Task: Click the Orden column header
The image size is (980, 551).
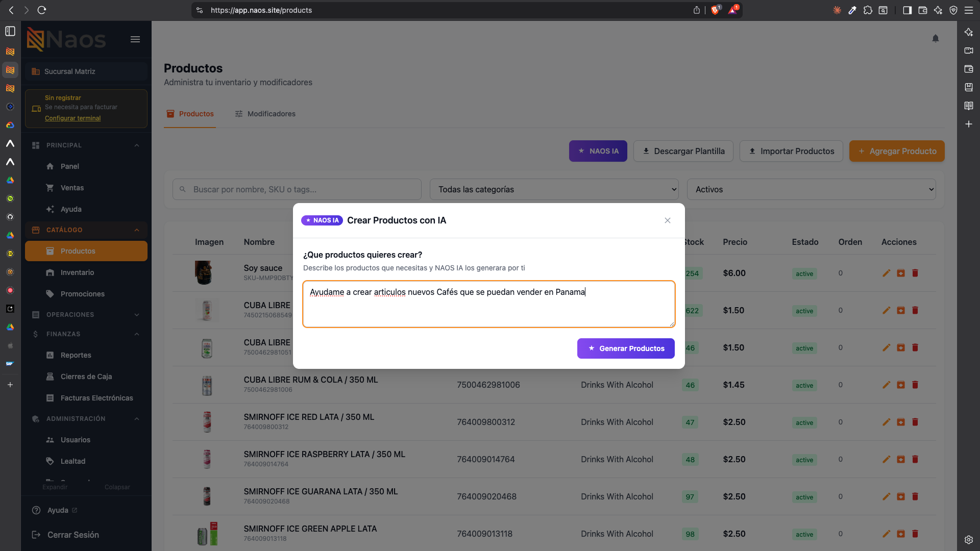Action: (850, 242)
